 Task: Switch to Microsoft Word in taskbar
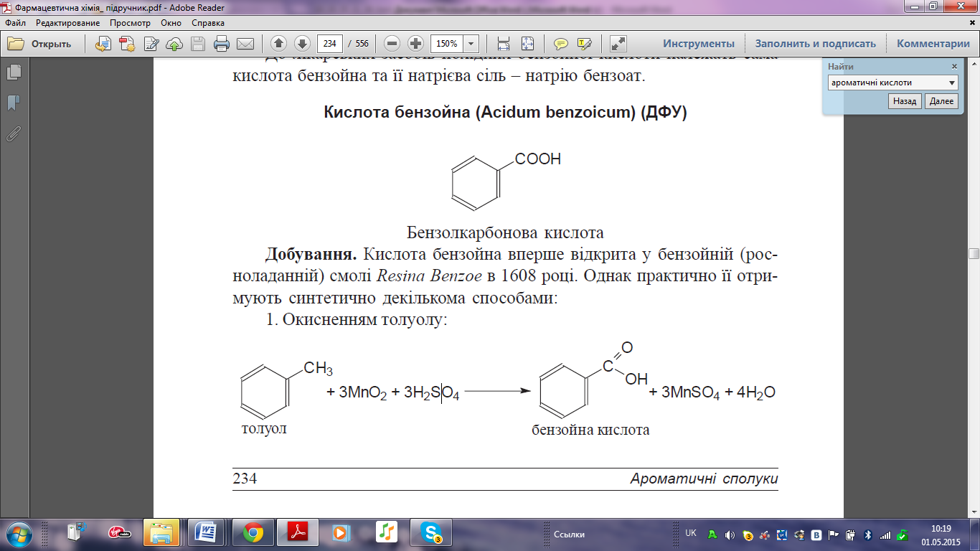coord(206,533)
